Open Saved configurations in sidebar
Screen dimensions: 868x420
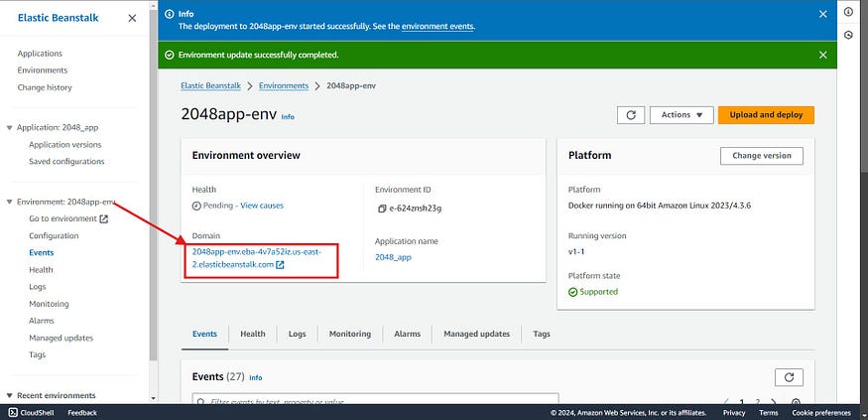click(x=67, y=162)
